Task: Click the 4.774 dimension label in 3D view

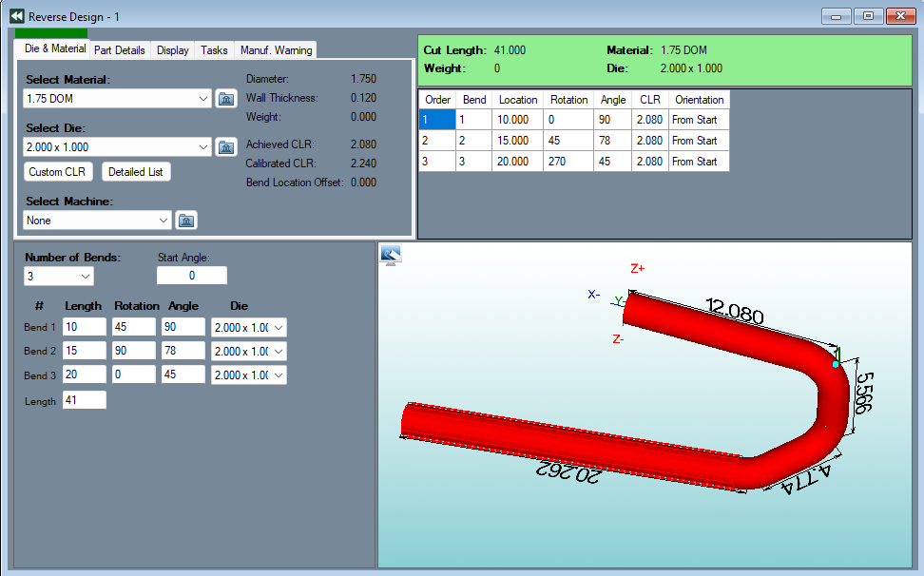Action: (x=806, y=480)
